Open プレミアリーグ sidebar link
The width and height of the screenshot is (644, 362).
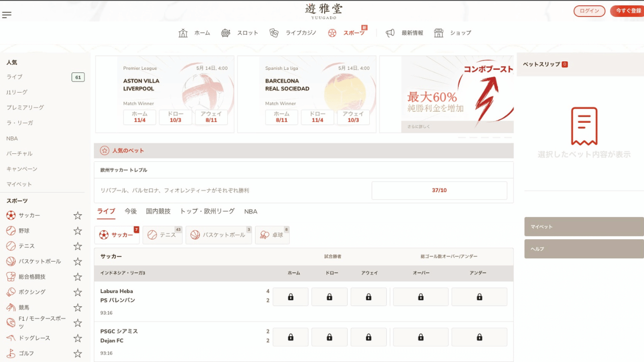pyautogui.click(x=25, y=108)
